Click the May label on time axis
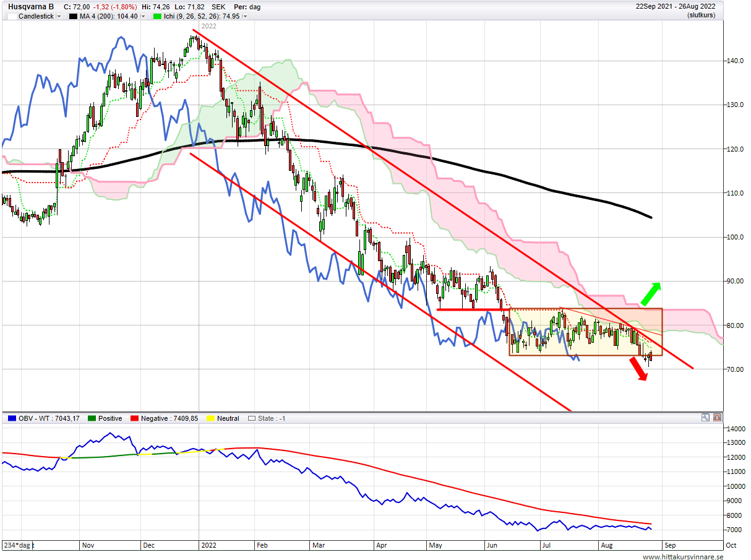Viewport: 751px width, 560px height. pos(436,545)
